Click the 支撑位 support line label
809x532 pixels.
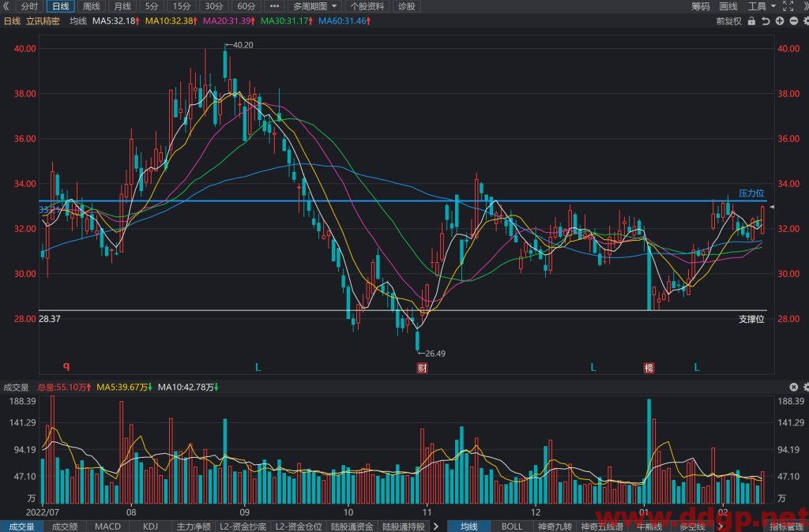tap(751, 319)
